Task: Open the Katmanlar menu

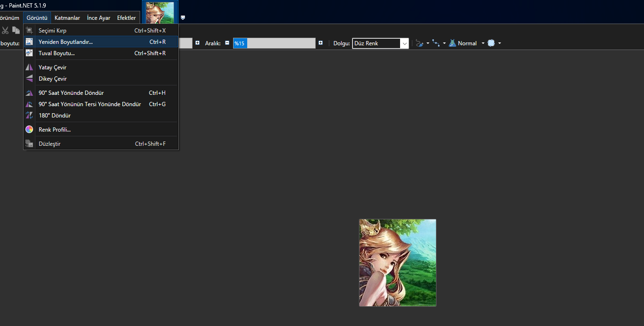Action: pyautogui.click(x=67, y=17)
